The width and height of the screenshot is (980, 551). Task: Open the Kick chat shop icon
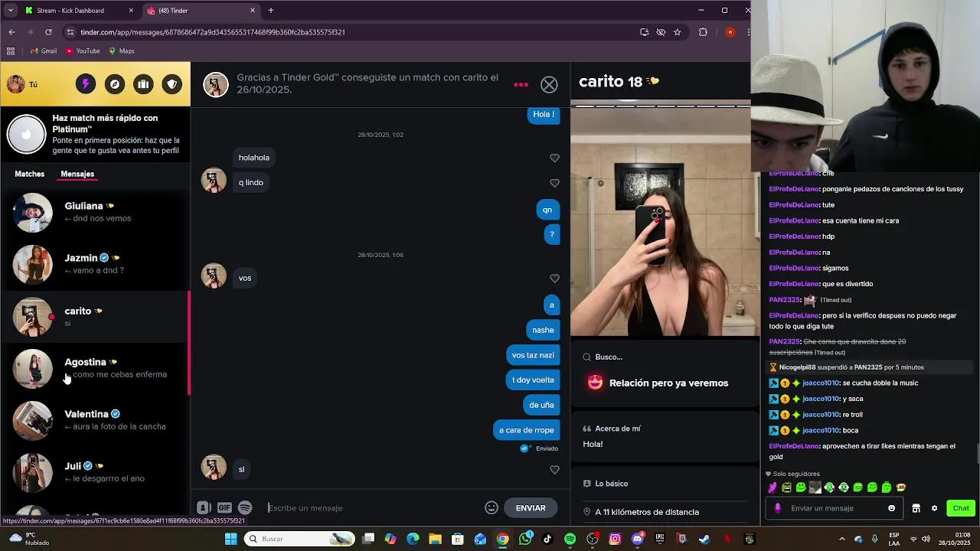pyautogui.click(x=916, y=508)
